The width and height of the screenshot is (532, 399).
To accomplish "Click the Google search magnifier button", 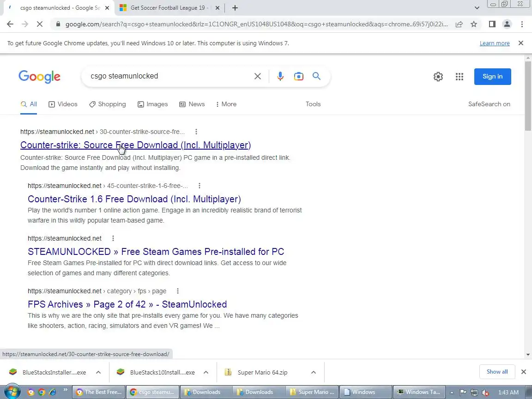I will (x=316, y=76).
